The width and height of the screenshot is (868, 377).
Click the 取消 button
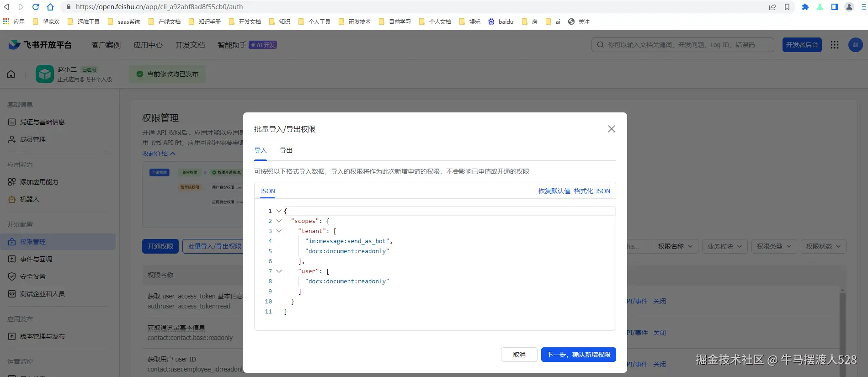point(519,355)
